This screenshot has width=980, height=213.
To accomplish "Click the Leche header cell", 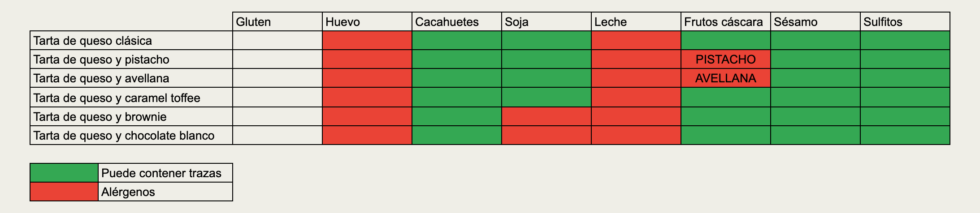I will coord(611,22).
